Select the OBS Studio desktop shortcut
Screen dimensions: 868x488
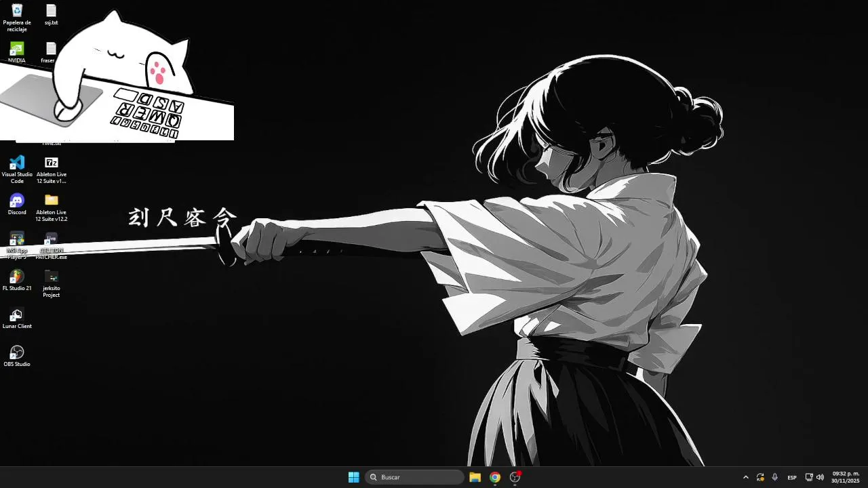coord(17,356)
